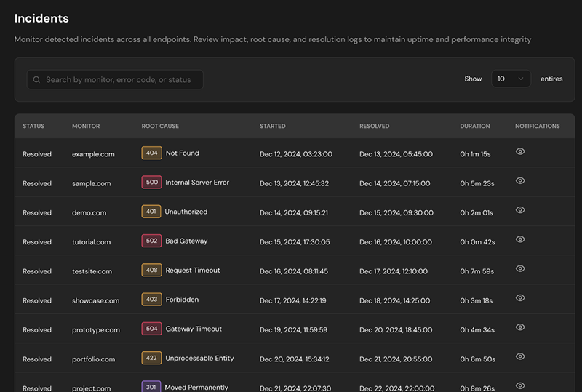This screenshot has height=392, width=582.
Task: Click the 301 error code badge
Action: coord(151,387)
